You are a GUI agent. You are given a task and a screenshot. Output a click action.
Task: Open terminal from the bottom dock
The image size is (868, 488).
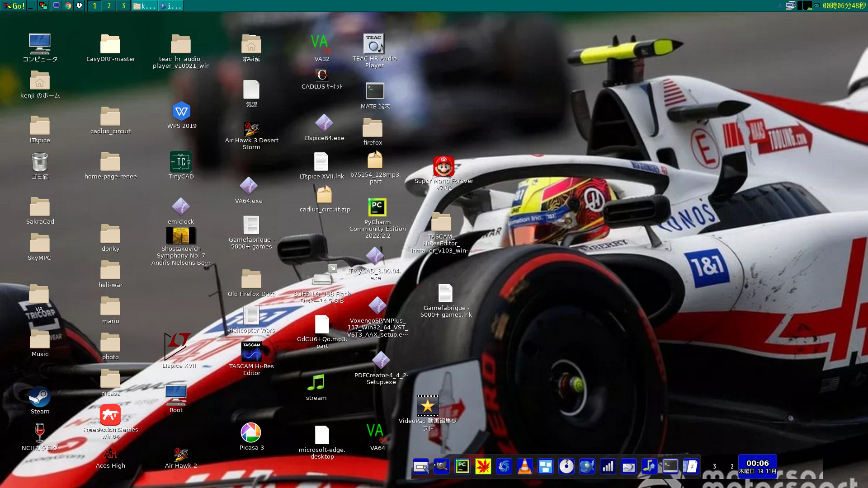coord(670,466)
